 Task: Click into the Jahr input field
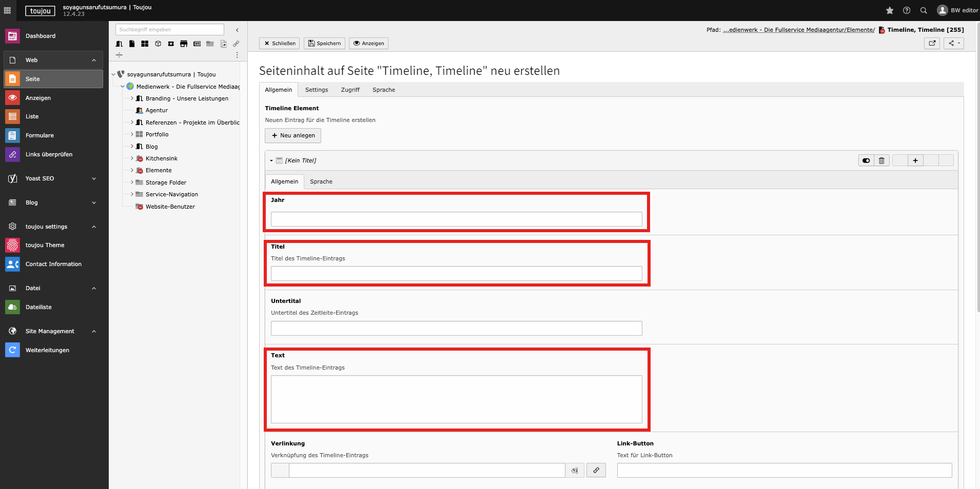click(456, 219)
